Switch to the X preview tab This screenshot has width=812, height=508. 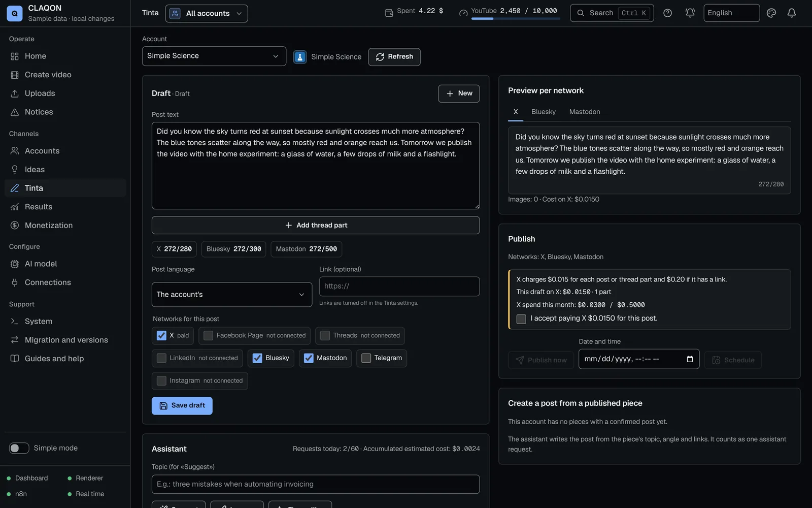click(x=516, y=112)
